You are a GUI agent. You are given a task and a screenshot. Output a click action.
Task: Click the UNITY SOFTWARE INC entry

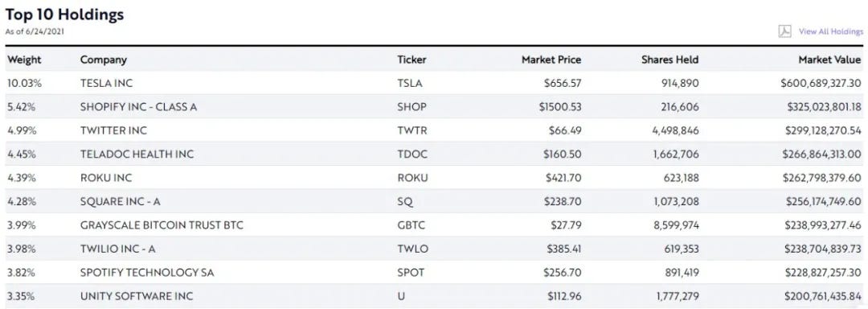click(137, 297)
